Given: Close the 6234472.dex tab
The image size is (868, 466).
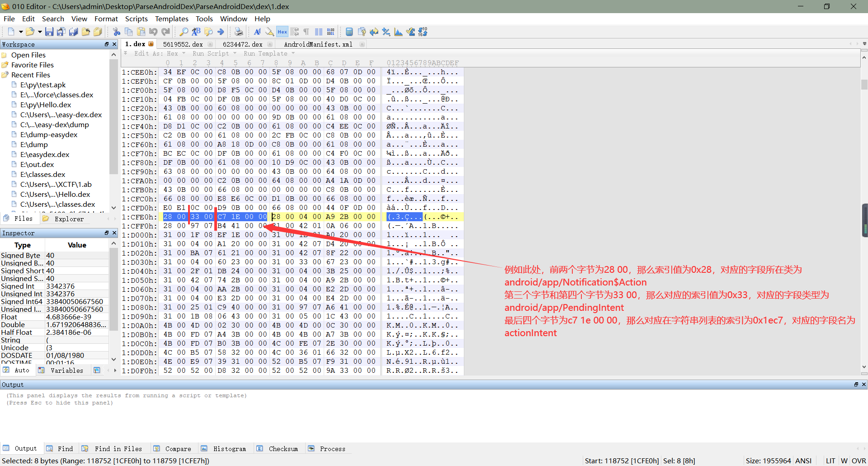Looking at the screenshot, I should click(270, 44).
